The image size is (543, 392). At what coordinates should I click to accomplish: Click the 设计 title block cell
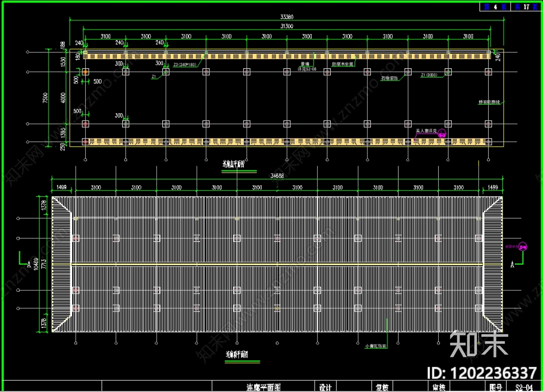[x=325, y=388]
